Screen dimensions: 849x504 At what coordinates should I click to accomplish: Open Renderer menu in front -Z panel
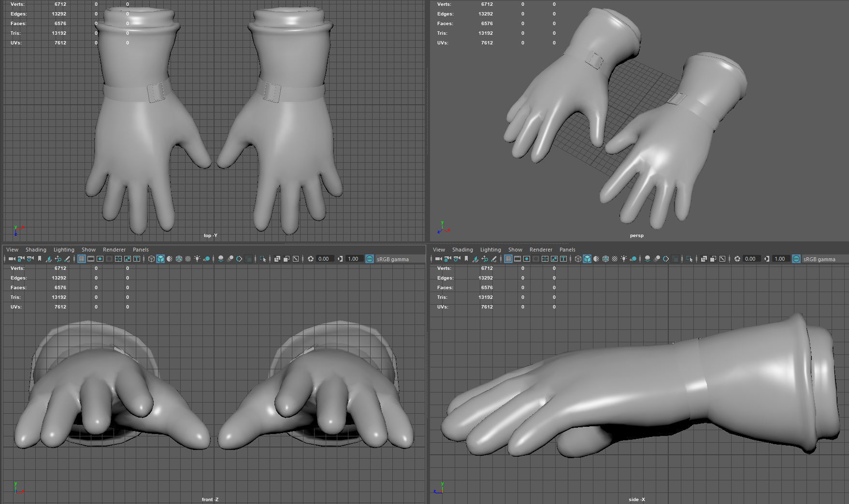pos(114,250)
